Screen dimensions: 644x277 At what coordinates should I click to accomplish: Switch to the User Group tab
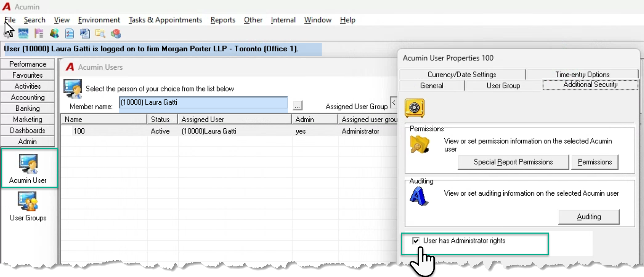click(x=503, y=85)
